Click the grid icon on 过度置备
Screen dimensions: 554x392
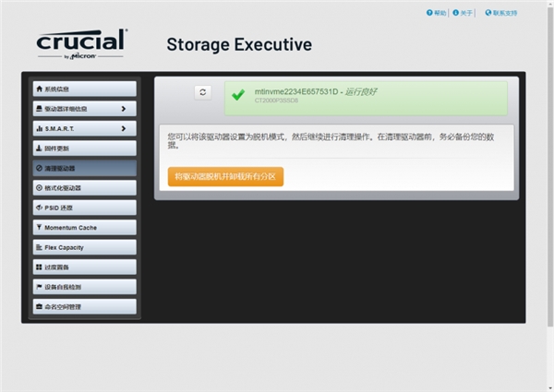(39, 267)
